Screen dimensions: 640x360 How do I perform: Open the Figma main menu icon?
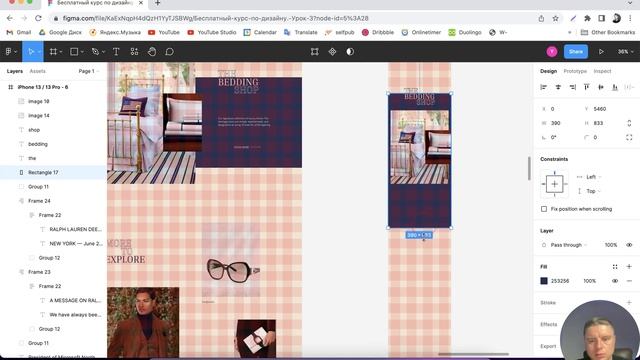click(9, 52)
